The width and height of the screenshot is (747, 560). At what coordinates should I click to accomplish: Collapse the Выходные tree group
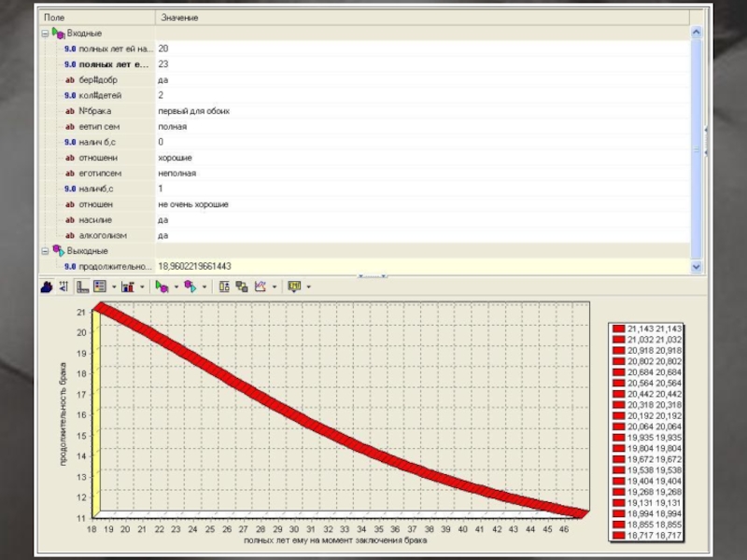tap(44, 251)
